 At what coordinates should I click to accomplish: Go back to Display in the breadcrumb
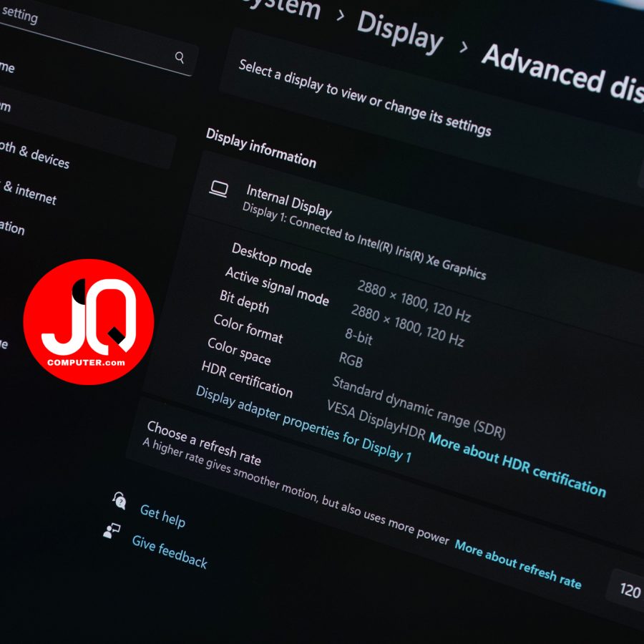tap(399, 32)
